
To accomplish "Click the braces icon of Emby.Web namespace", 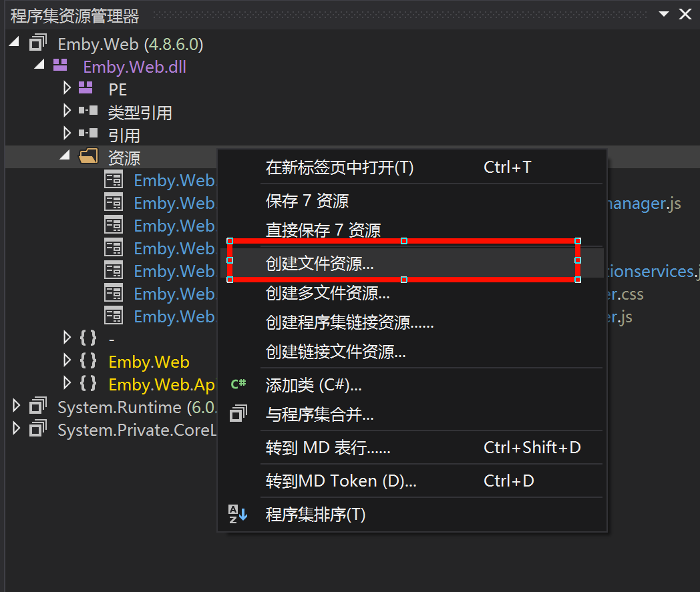I will [x=87, y=362].
